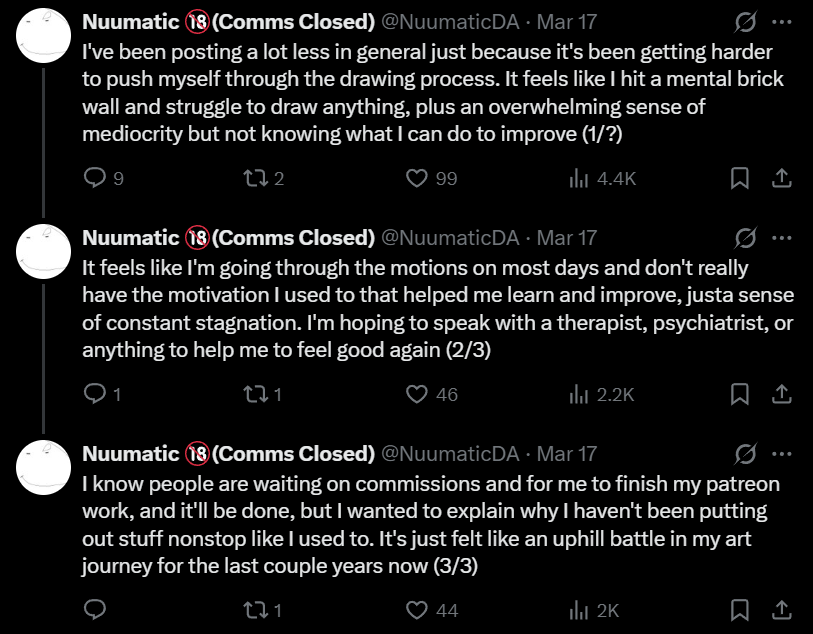Open more options on first tweet
Screen dimensions: 813x634
click(783, 21)
